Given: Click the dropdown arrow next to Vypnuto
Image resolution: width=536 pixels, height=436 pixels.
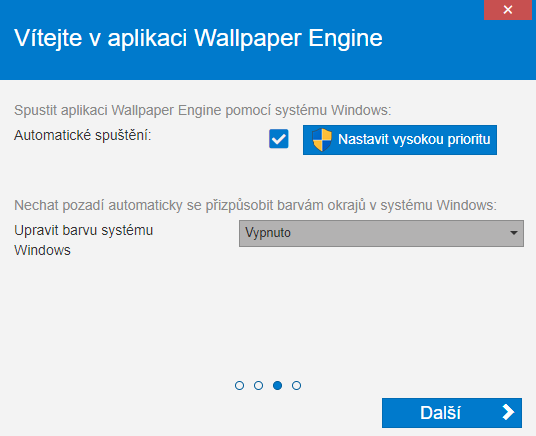Looking at the screenshot, I should click(x=513, y=233).
